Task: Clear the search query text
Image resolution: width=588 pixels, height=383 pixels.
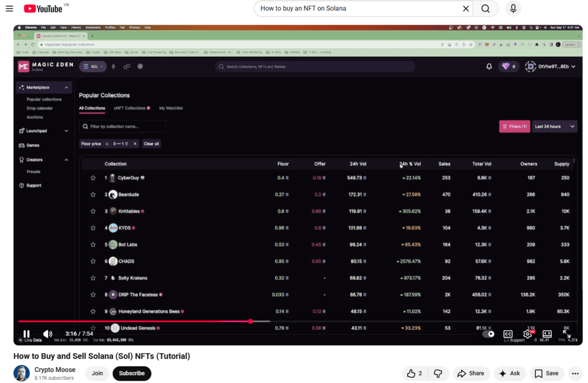Action: [466, 9]
